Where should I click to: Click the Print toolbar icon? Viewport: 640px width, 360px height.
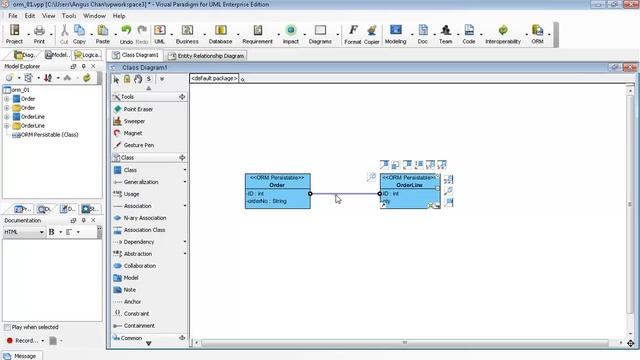pyautogui.click(x=39, y=34)
